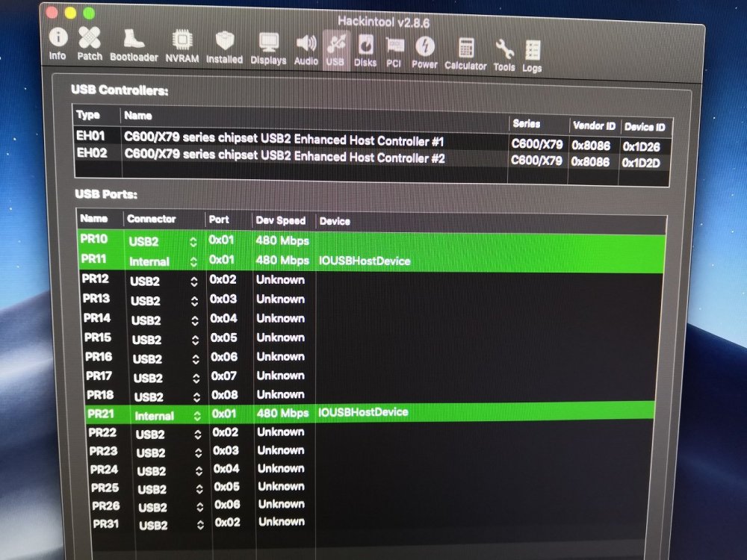
Task: Click Device ID 0x1D2D cell
Action: coord(641,163)
